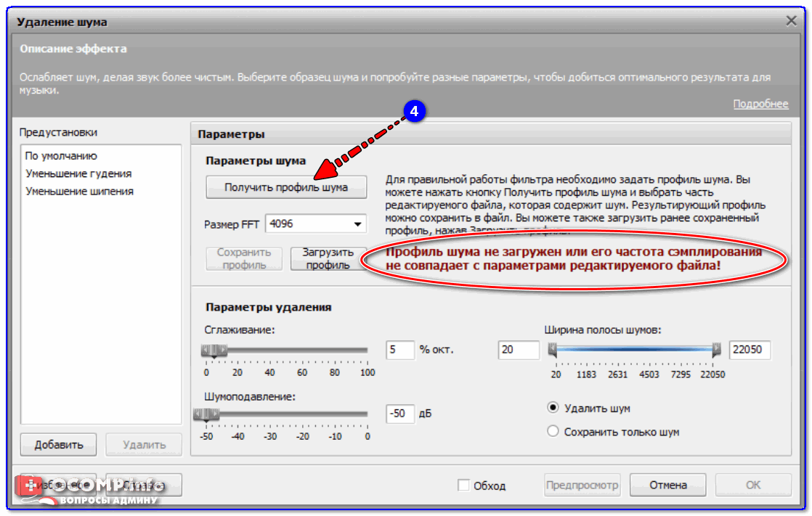Viewport: 812px width, 516px height.
Task: Click 'Удалить' preset button
Action: click(144, 445)
